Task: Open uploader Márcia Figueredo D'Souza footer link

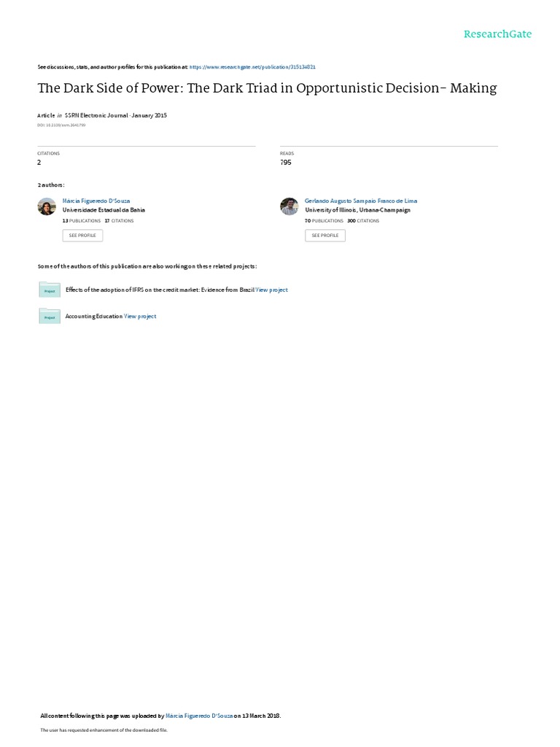Action: 199,716
